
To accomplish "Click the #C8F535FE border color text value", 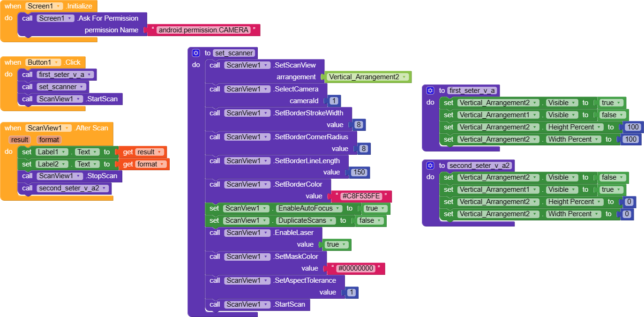I will click(361, 196).
